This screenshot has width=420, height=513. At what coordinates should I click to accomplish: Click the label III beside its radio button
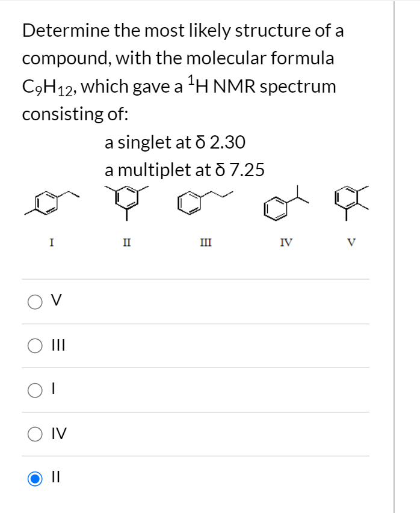58,345
